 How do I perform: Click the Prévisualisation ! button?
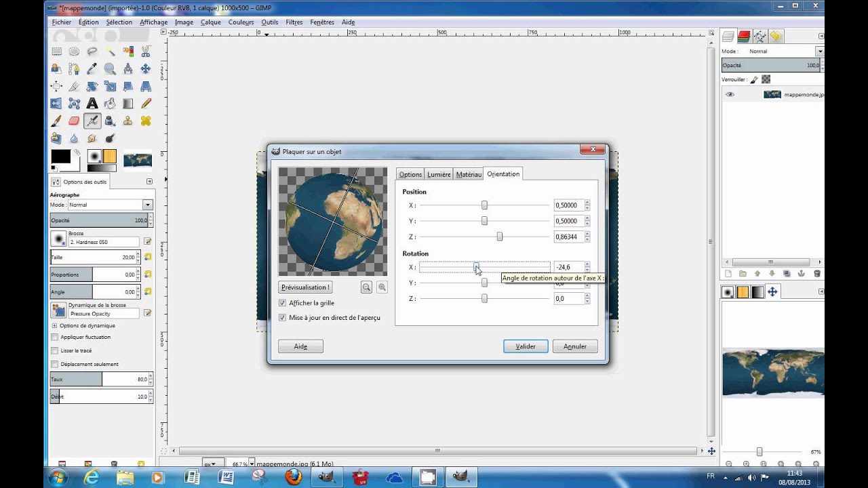[305, 287]
